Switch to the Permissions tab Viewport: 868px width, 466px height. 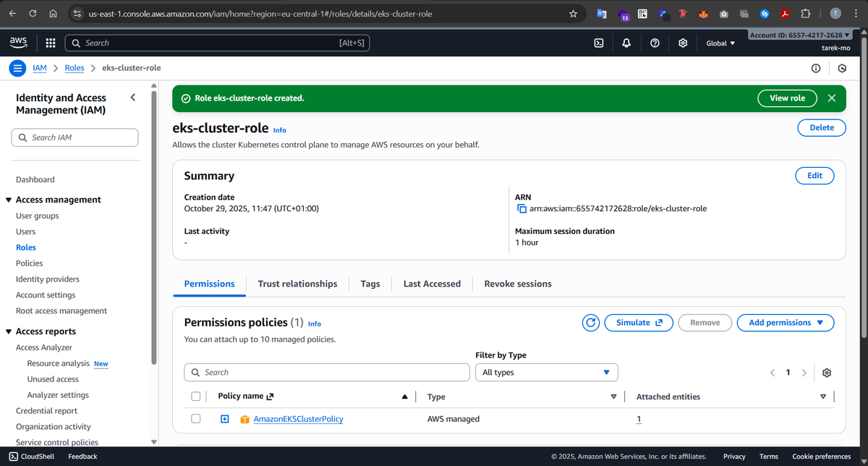click(x=210, y=284)
